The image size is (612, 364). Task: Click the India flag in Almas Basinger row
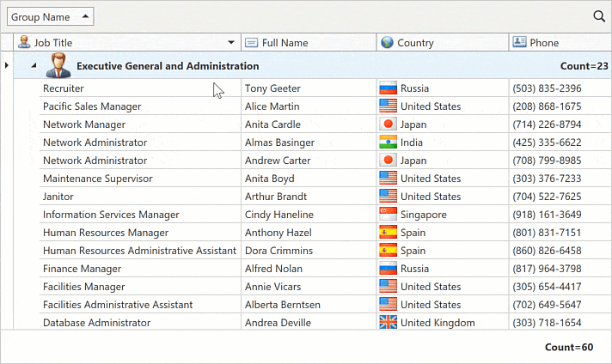(388, 143)
